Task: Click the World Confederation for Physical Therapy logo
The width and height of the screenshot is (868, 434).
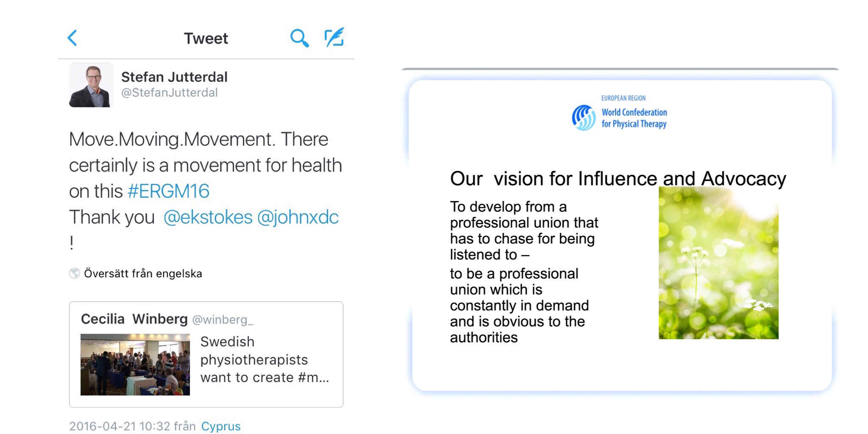Action: point(619,113)
